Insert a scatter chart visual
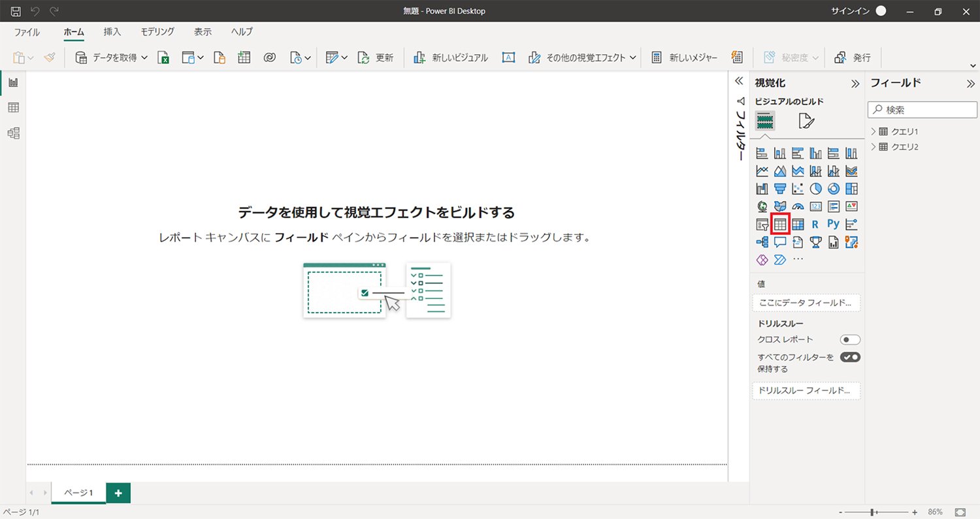This screenshot has width=980, height=519. pos(798,189)
